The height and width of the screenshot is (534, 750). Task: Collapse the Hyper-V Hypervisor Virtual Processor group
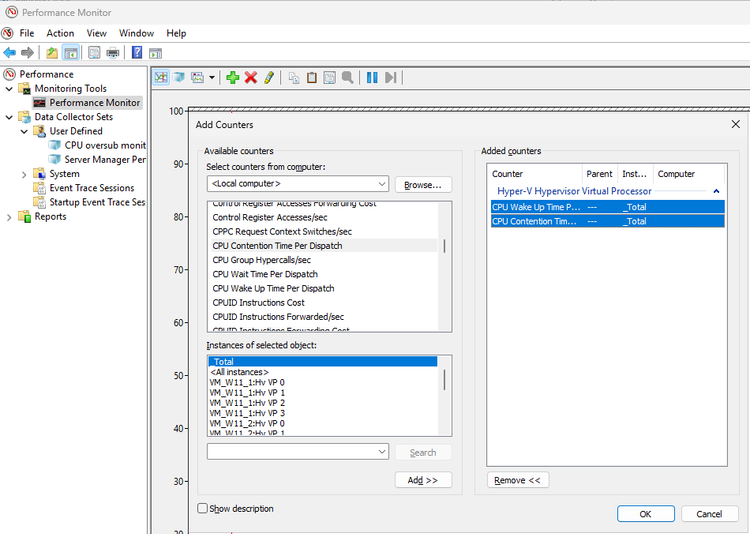(716, 191)
